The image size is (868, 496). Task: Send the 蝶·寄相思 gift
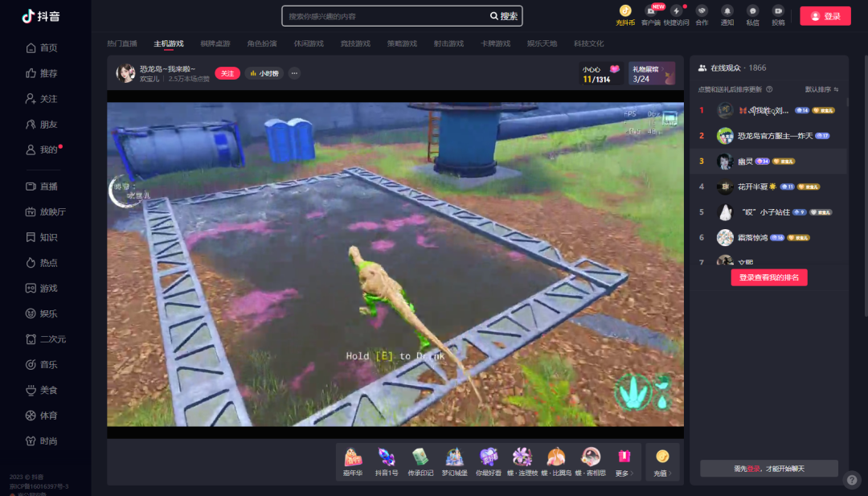tap(590, 461)
